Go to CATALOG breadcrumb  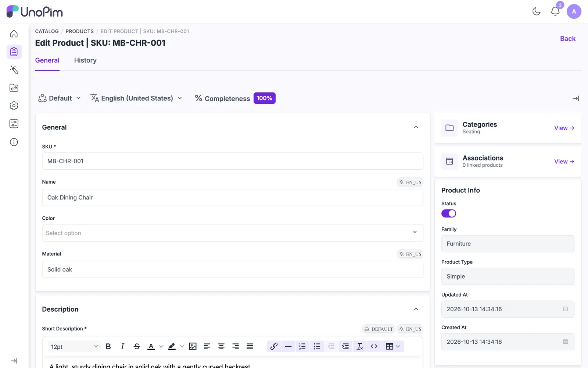click(x=47, y=31)
